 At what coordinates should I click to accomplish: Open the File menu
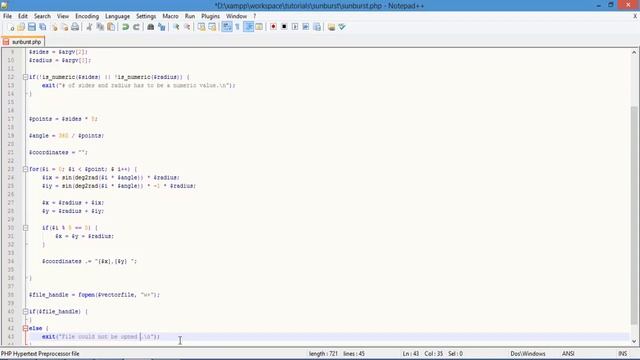(x=7, y=16)
